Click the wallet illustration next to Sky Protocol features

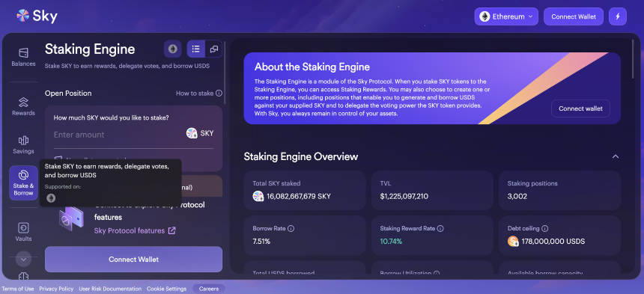tap(71, 218)
